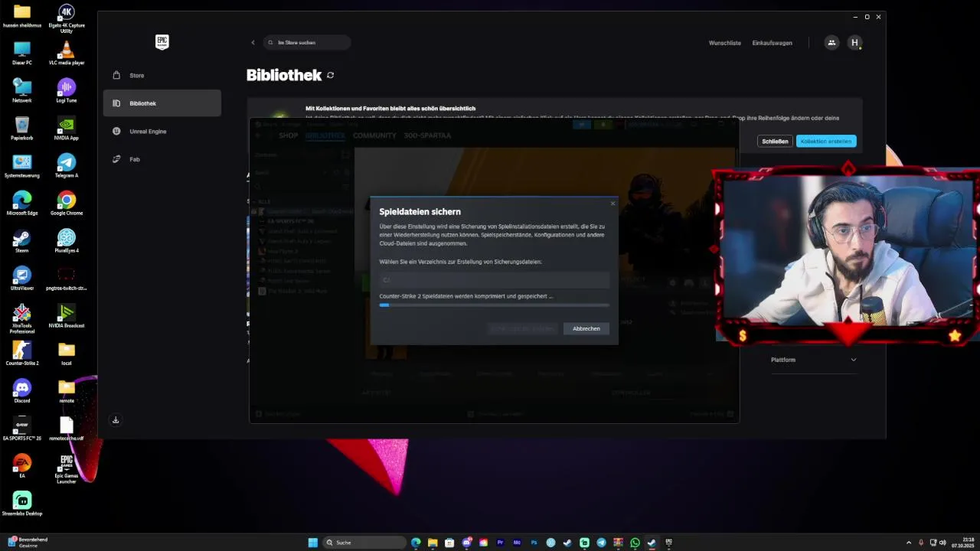The height and width of the screenshot is (551, 980).
Task: Open the EA SPORTS FC 26 desktop shortcut
Action: 21,429
